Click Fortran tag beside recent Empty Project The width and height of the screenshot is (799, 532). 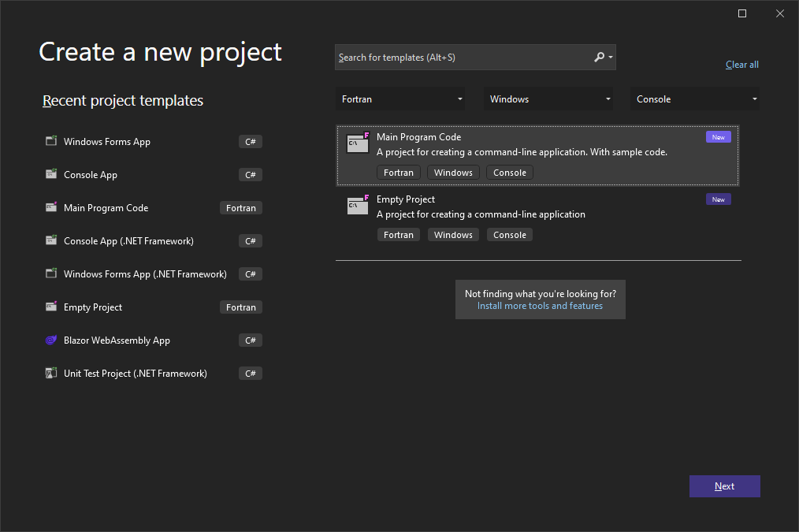(241, 307)
